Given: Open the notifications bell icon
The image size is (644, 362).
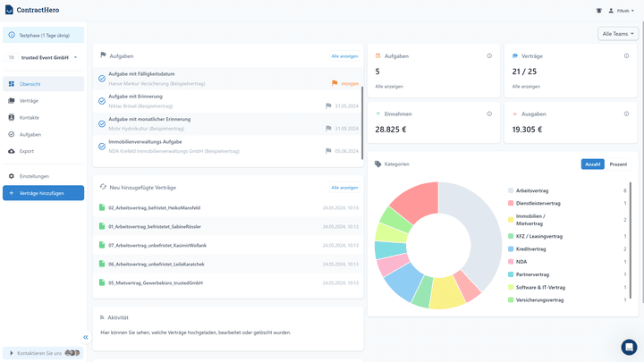Looking at the screenshot, I should 598,11.
